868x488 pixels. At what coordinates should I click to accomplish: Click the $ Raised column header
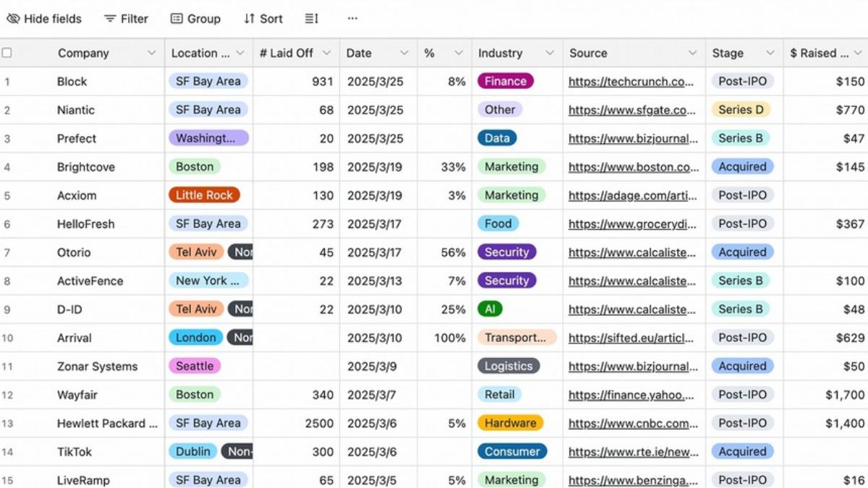825,53
